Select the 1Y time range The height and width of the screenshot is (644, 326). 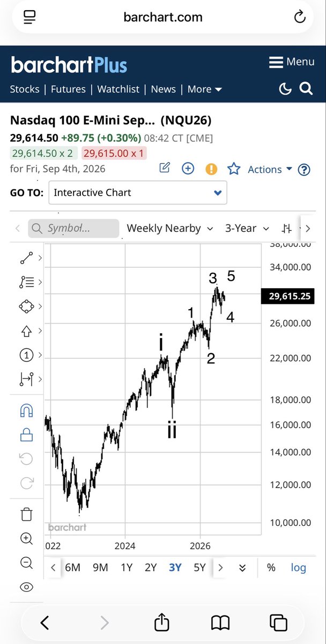(x=127, y=567)
